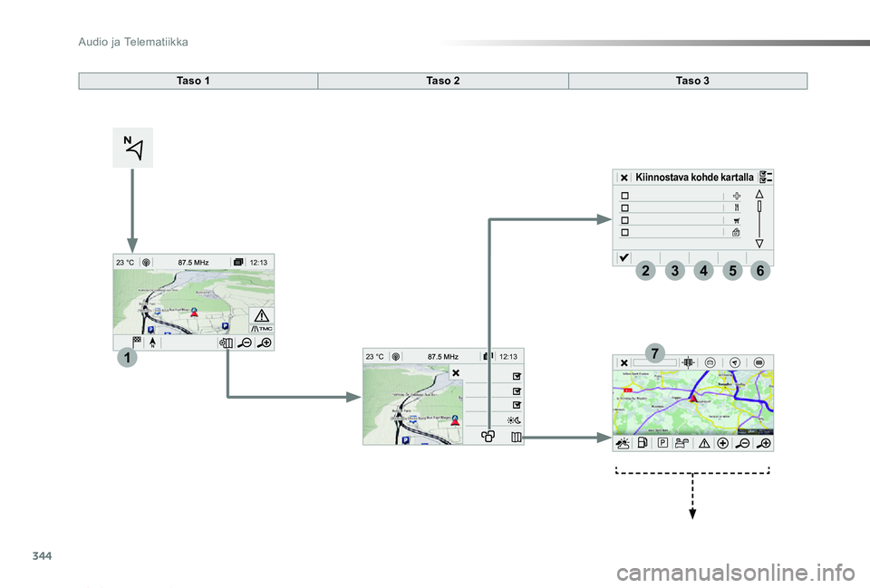Tap the 23 °C temperature on Taso 1 screen
Viewport: 870px width, 588px height.
click(125, 263)
